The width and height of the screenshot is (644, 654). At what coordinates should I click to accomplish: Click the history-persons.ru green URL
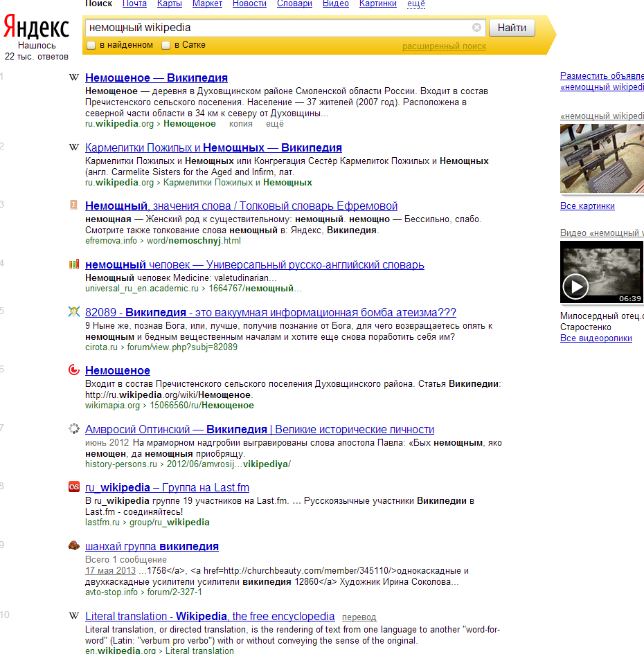click(188, 464)
